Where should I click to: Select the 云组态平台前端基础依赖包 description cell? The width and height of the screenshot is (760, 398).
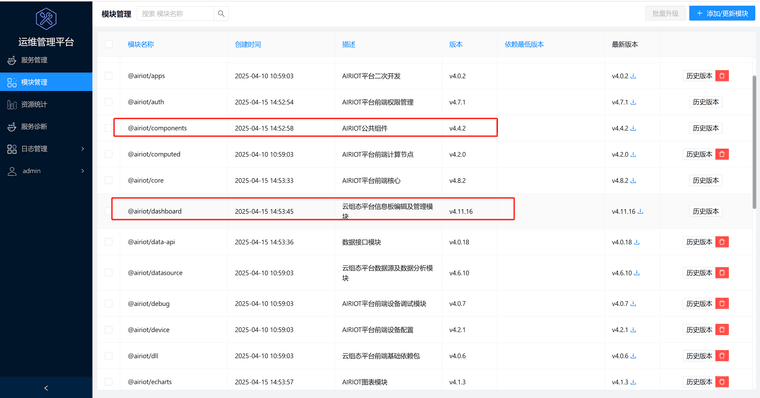coord(381,356)
